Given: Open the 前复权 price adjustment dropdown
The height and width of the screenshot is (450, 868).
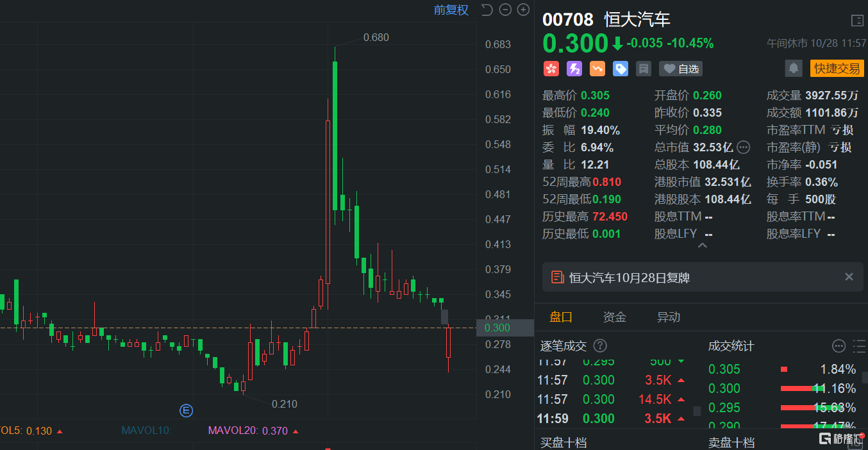Looking at the screenshot, I should [451, 10].
